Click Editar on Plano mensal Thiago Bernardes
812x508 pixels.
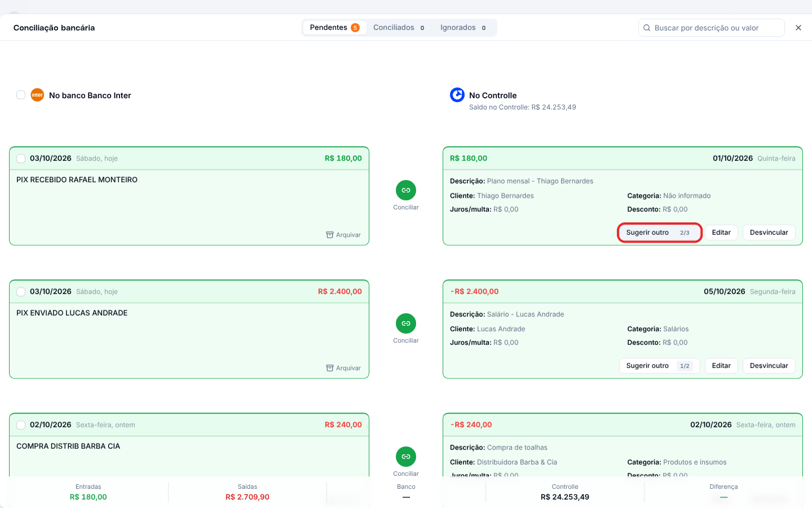(721, 233)
